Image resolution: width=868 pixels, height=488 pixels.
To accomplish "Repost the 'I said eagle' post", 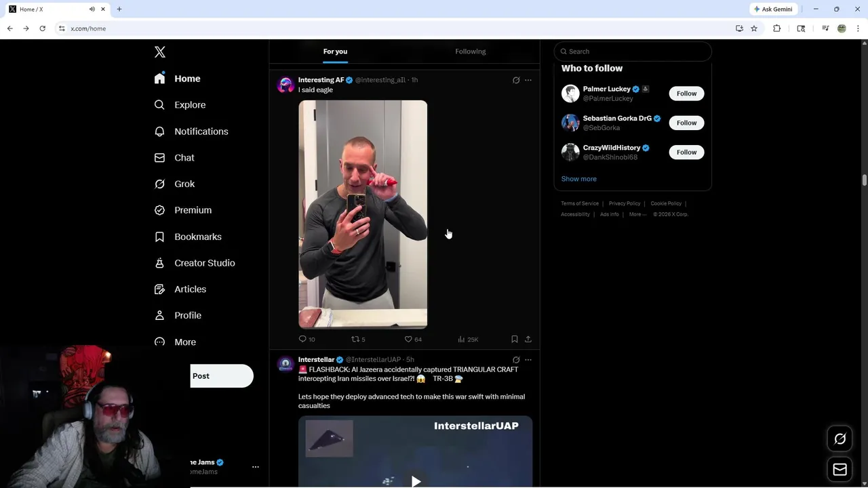I will coord(358,339).
